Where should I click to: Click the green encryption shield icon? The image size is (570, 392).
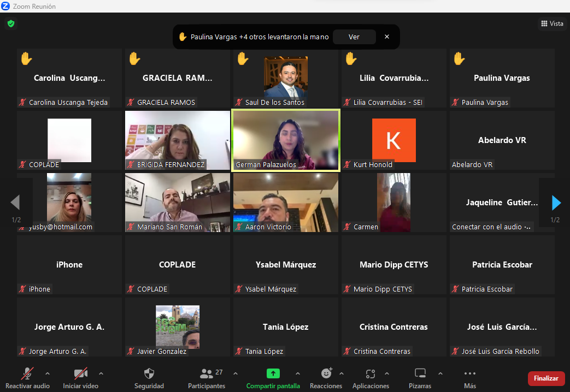[x=10, y=23]
